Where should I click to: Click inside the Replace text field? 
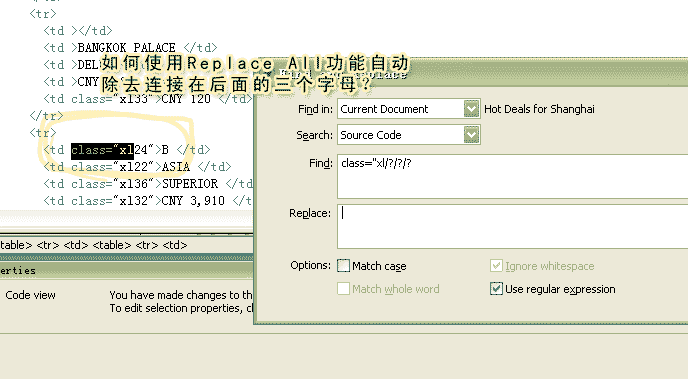512,226
